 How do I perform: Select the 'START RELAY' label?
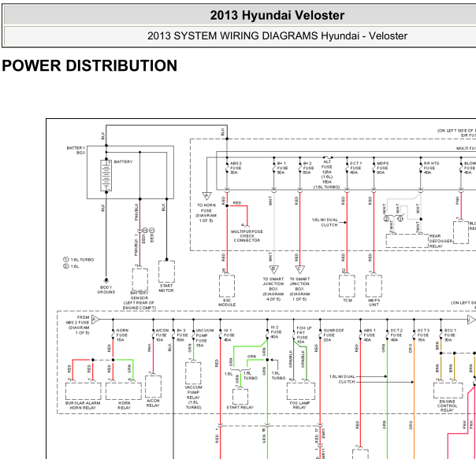point(240,407)
